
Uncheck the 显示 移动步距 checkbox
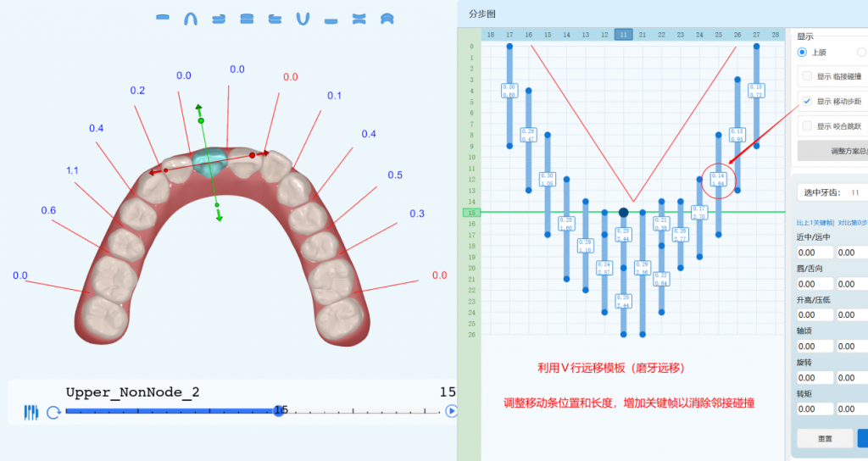click(x=807, y=102)
